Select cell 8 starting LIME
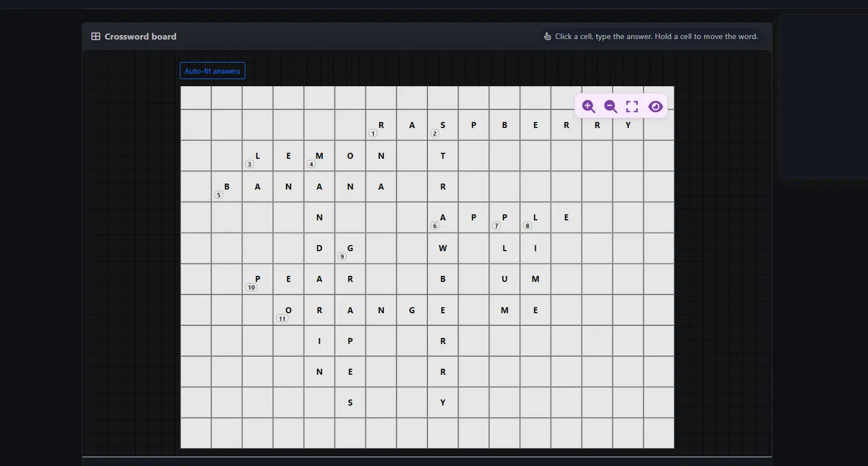868x466 pixels. (535, 217)
